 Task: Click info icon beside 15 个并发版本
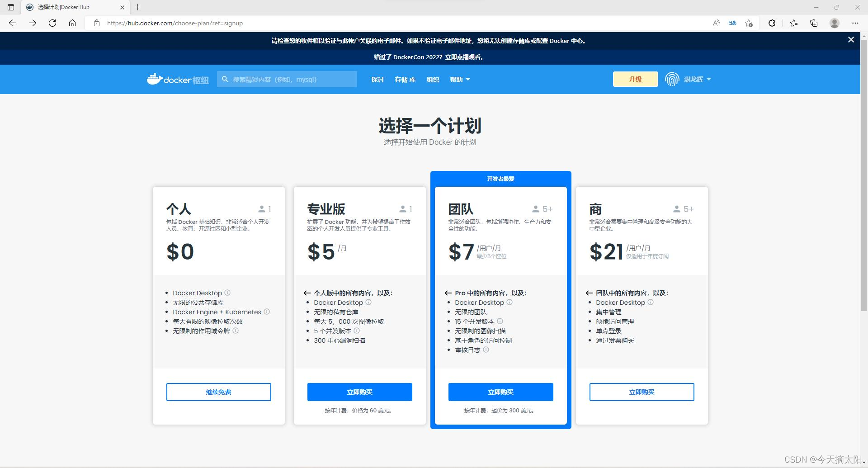point(500,321)
